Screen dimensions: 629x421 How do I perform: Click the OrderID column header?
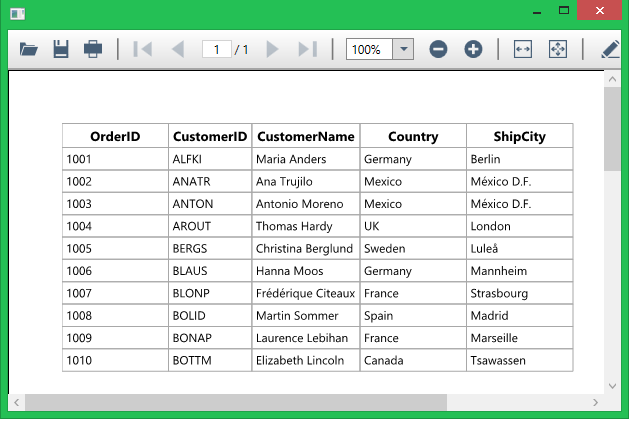[115, 136]
